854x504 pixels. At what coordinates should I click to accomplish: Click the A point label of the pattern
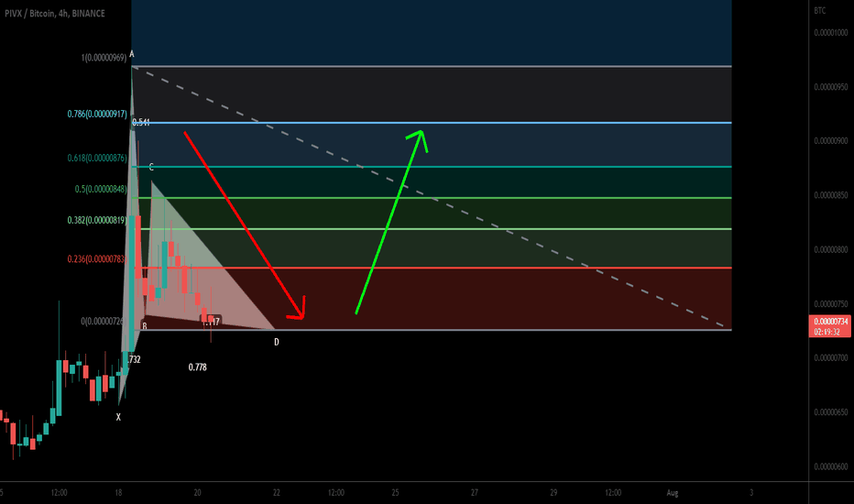pyautogui.click(x=132, y=54)
